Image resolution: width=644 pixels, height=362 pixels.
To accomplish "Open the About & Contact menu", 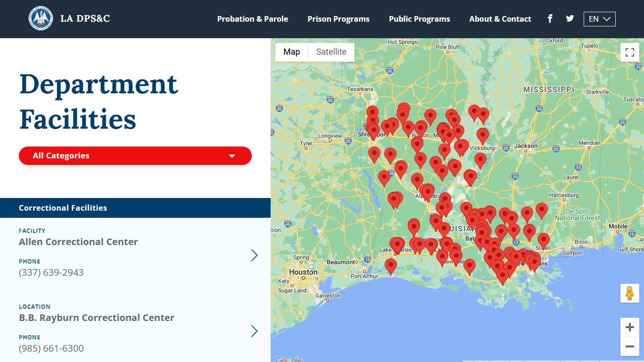I will point(500,19).
